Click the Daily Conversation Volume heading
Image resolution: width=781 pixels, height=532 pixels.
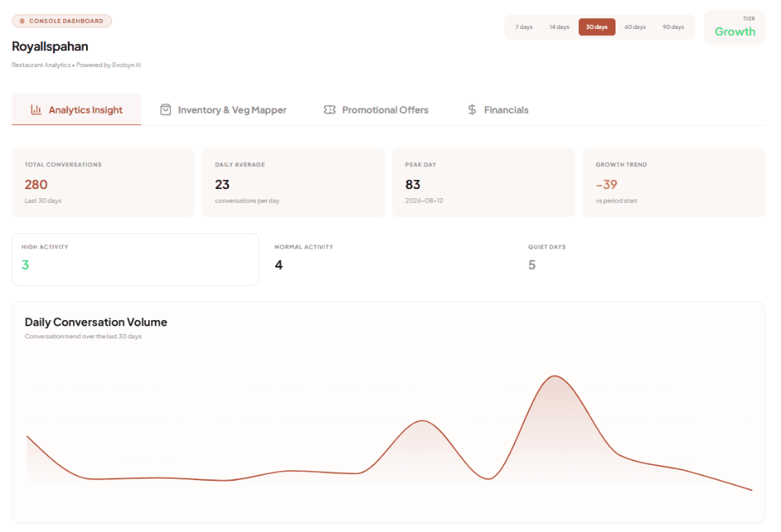click(x=95, y=322)
